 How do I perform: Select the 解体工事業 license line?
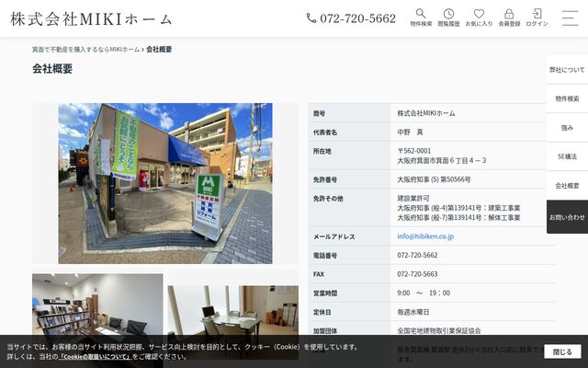point(458,218)
